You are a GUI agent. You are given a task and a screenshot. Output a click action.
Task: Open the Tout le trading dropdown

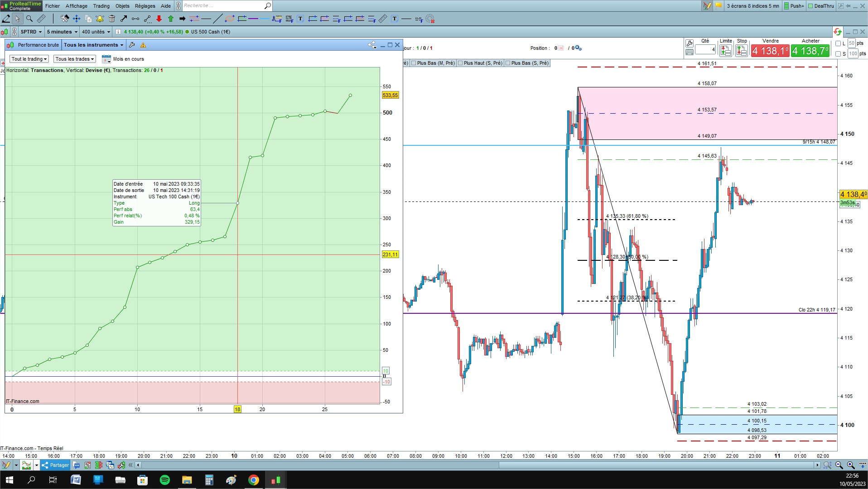tap(29, 59)
